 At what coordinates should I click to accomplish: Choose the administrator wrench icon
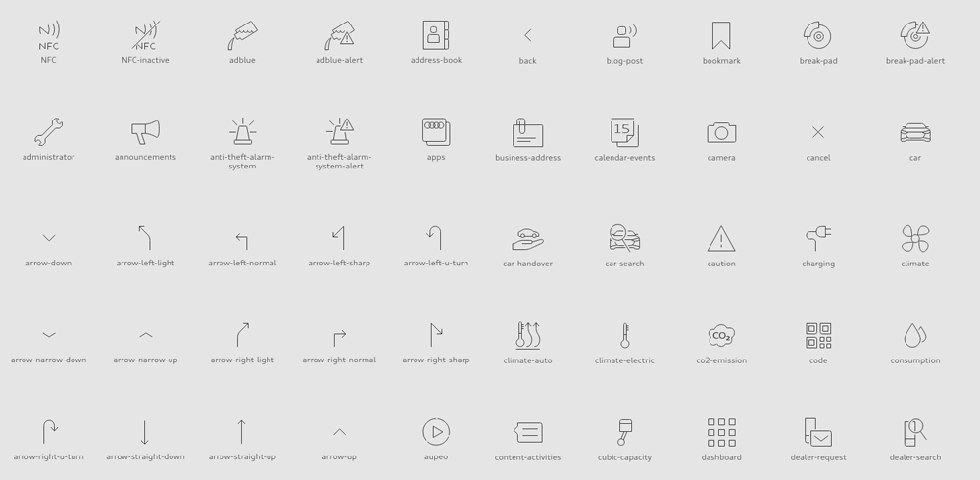click(48, 132)
